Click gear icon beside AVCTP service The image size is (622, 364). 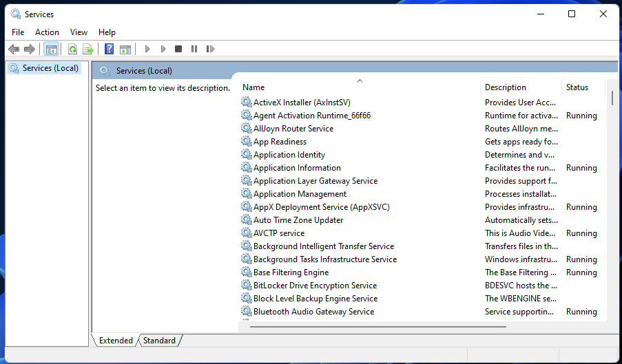tap(247, 233)
